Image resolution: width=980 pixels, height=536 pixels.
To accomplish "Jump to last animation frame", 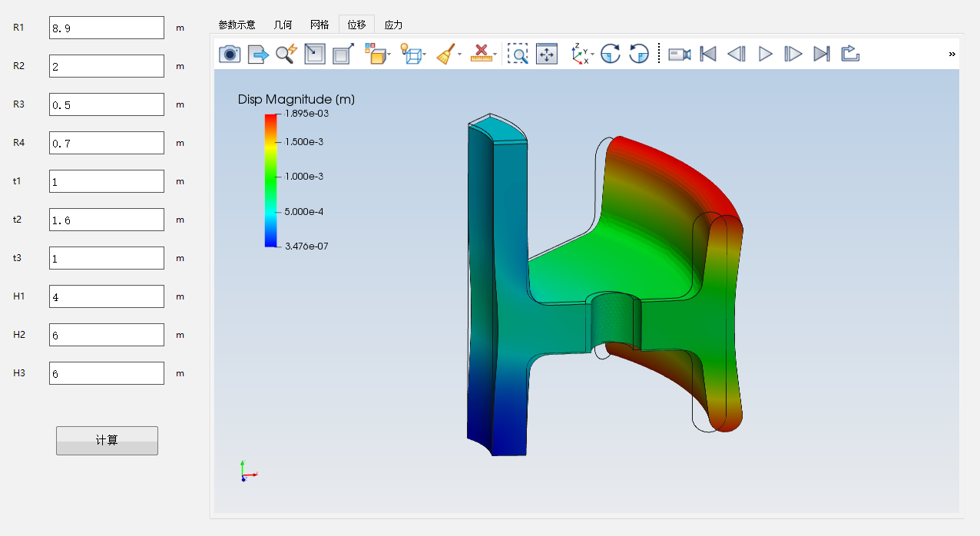I will click(x=822, y=54).
